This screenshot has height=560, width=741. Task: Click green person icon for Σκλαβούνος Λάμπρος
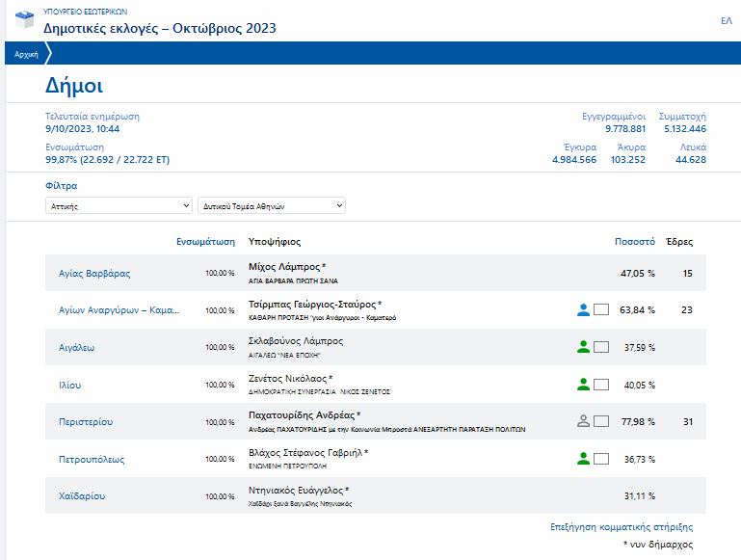pyautogui.click(x=583, y=347)
